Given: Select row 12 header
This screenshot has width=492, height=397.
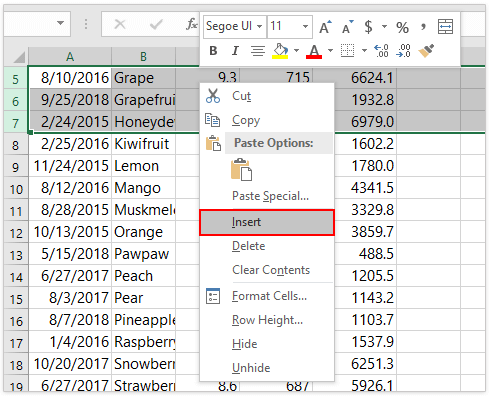Looking at the screenshot, I should (16, 232).
